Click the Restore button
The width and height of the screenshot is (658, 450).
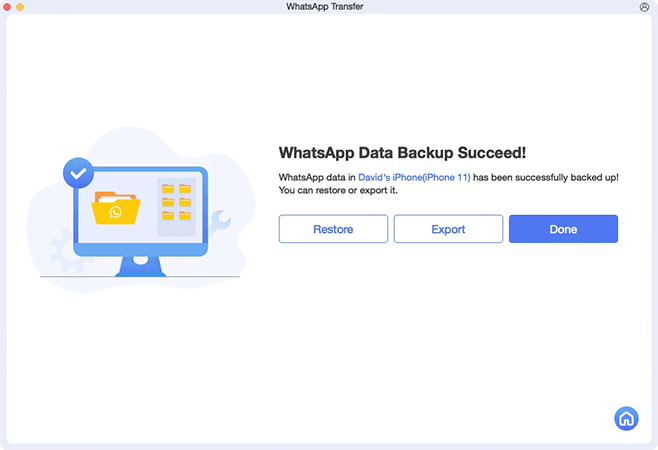333,229
